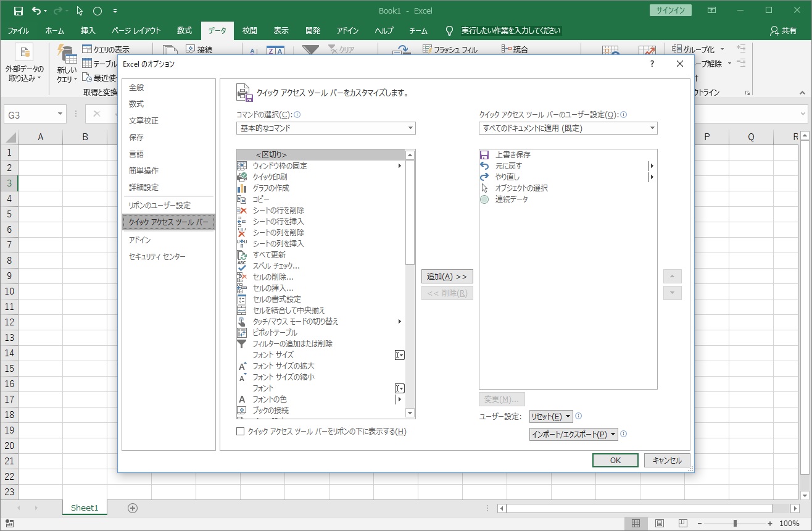Image resolution: width=812 pixels, height=531 pixels.
Task: Choose Delete Sheet Columns (シートの列を削除) icon
Action: (242, 232)
